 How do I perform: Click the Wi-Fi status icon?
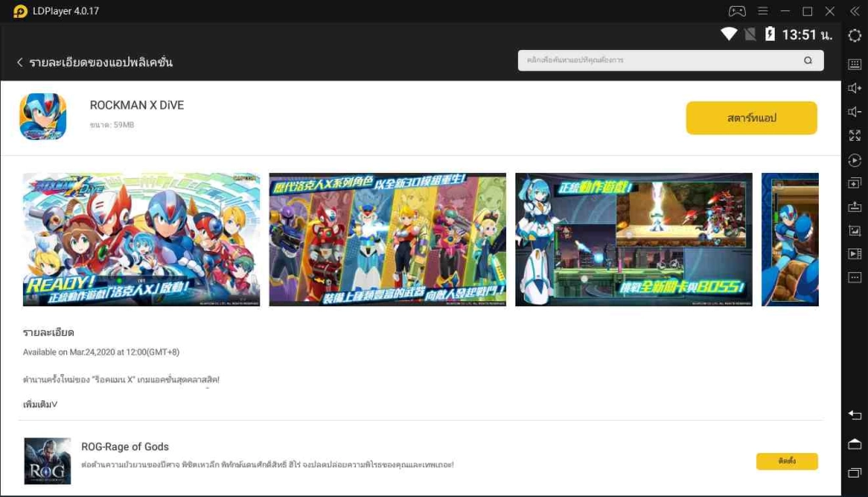[x=728, y=35]
